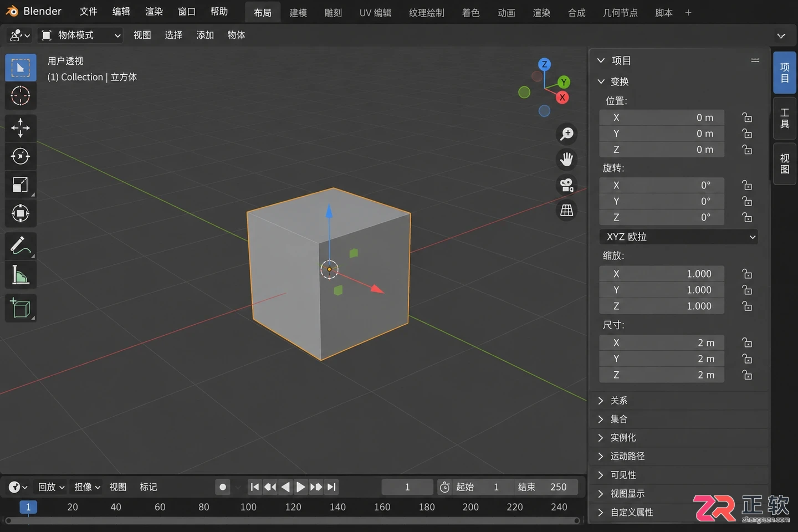The height and width of the screenshot is (532, 798).
Task: Jump to the last frame
Action: coord(331,487)
